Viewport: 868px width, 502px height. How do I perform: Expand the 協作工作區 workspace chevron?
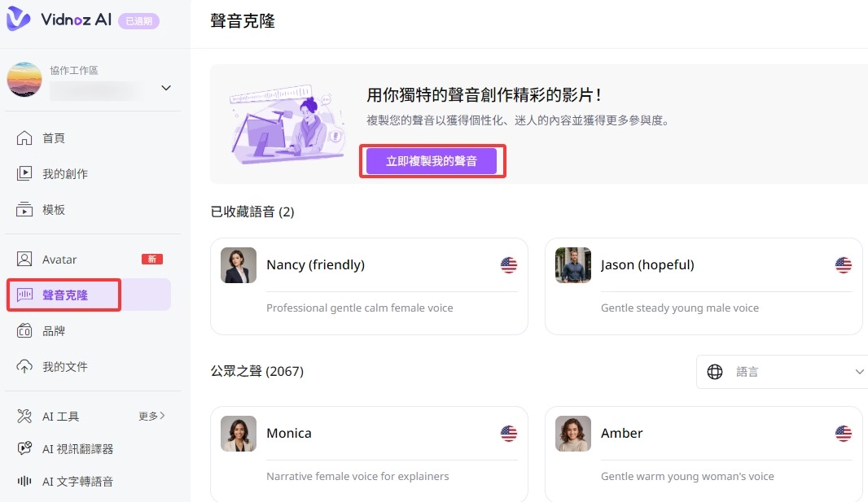(166, 88)
